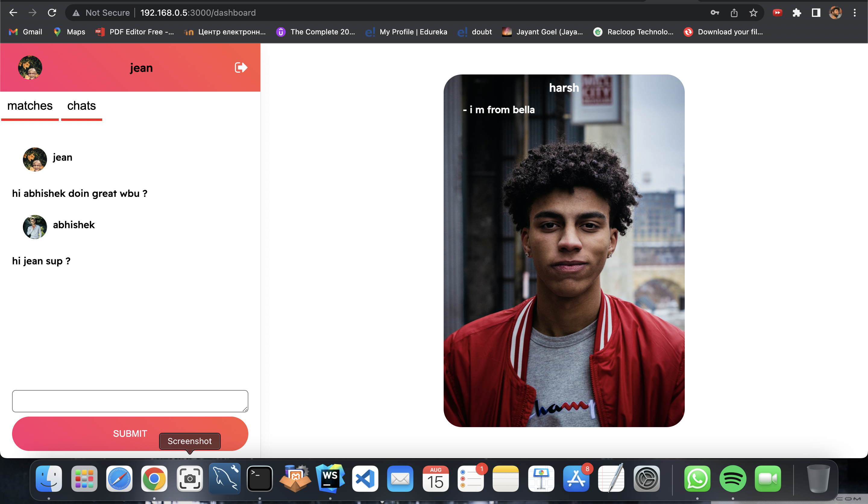Open The Complete 20... bookmark
The width and height of the screenshot is (868, 504).
[x=316, y=32]
